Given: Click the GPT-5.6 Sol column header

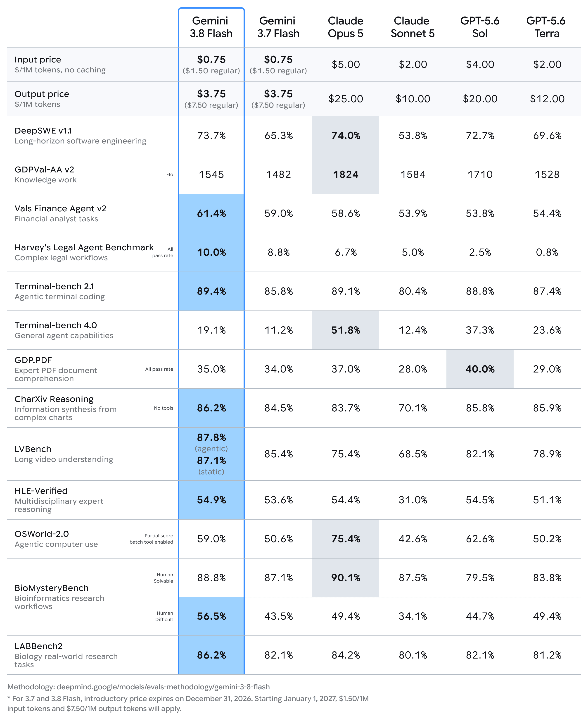Looking at the screenshot, I should click(480, 27).
